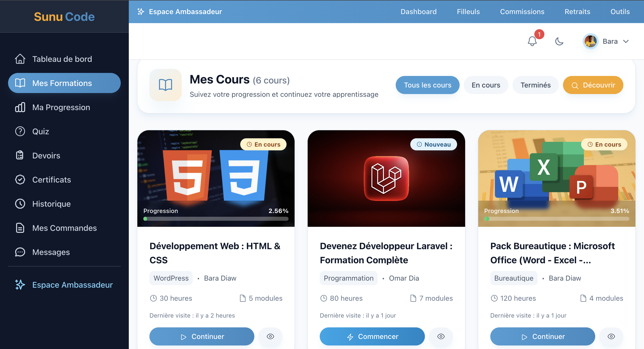Open the notification bell icon
The height and width of the screenshot is (349, 644).
pos(532,41)
